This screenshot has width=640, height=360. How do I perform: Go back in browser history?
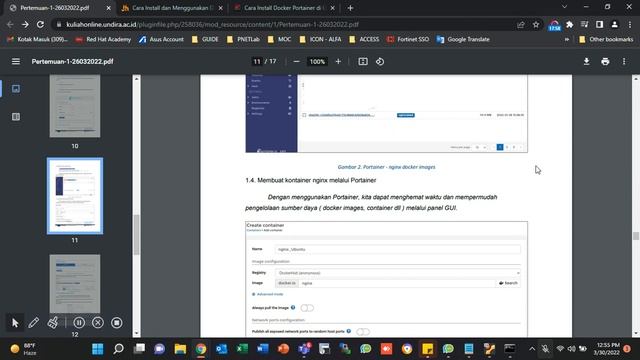point(10,24)
